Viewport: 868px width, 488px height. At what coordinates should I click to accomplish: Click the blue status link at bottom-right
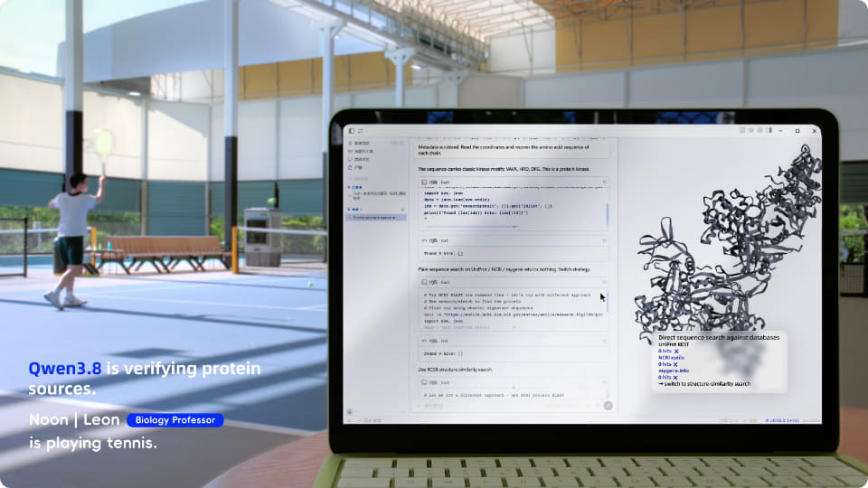click(782, 420)
